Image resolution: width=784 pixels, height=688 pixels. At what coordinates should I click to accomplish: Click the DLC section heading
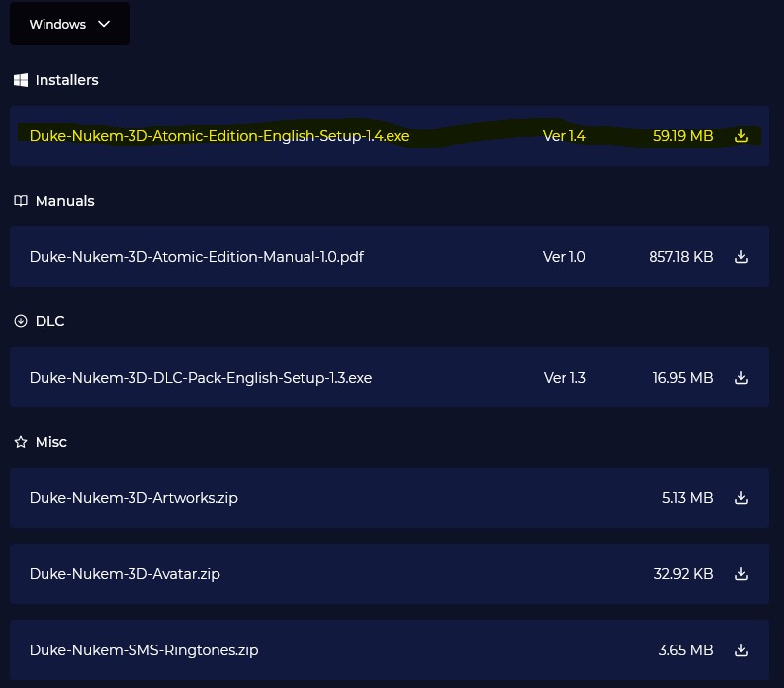(x=50, y=321)
